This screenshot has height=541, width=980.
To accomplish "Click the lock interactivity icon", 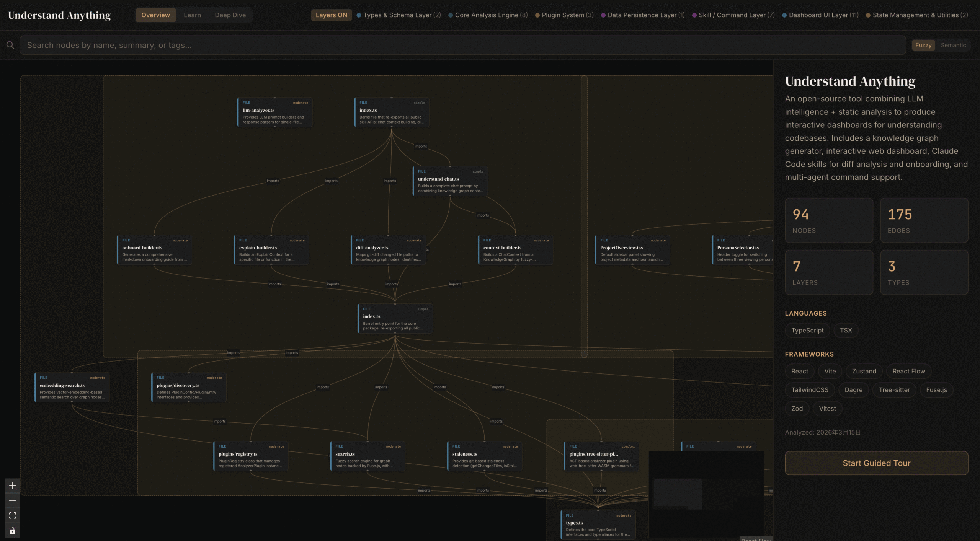I will tap(12, 530).
